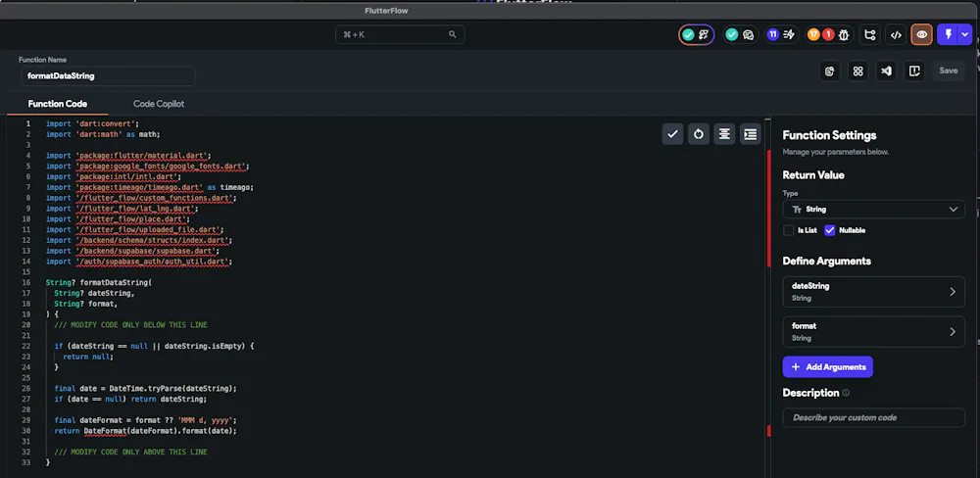Viewport: 980px width, 478px height.
Task: Open function in VS Code icon
Action: [x=886, y=72]
